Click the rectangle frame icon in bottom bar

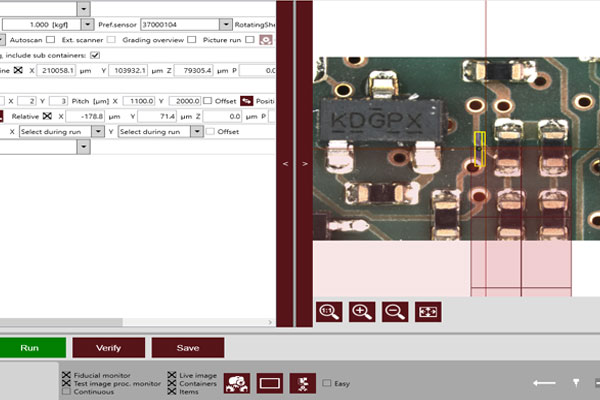[x=269, y=381]
